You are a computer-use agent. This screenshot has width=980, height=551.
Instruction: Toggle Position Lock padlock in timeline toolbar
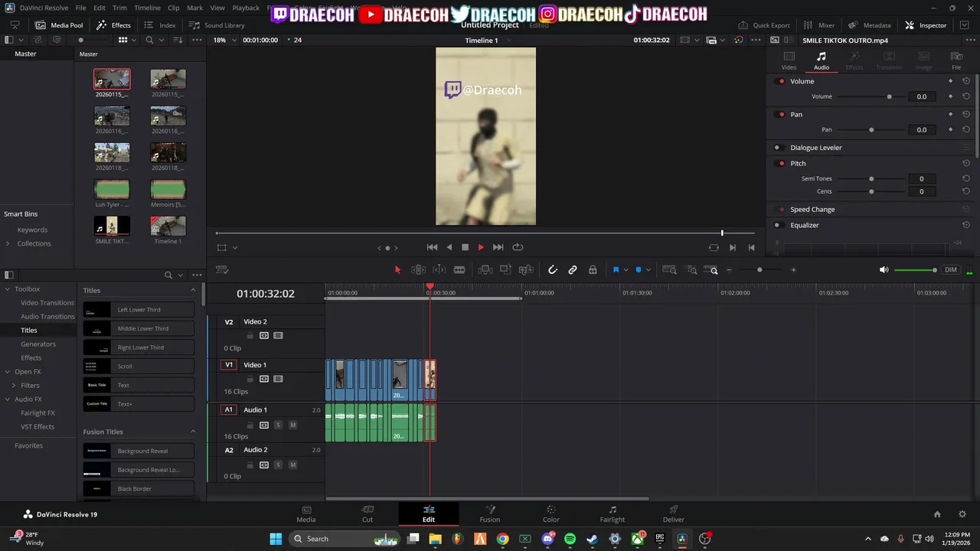tap(593, 269)
